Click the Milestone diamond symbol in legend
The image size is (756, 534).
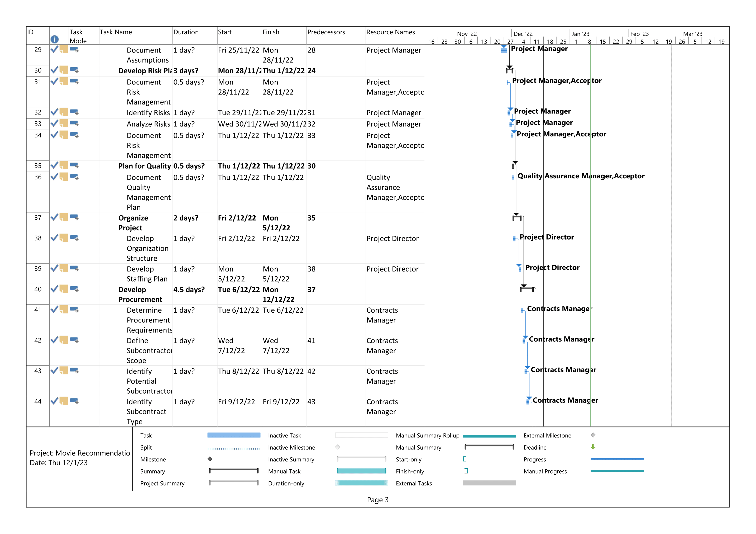(210, 459)
